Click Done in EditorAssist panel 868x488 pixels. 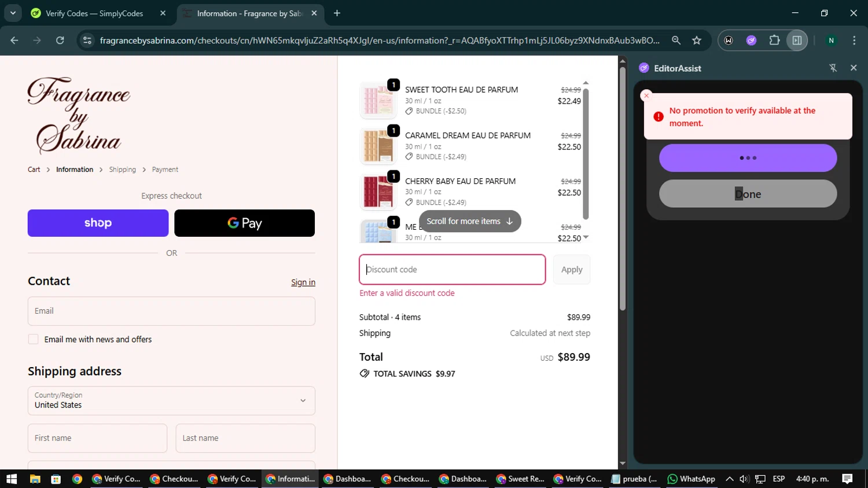748,194
